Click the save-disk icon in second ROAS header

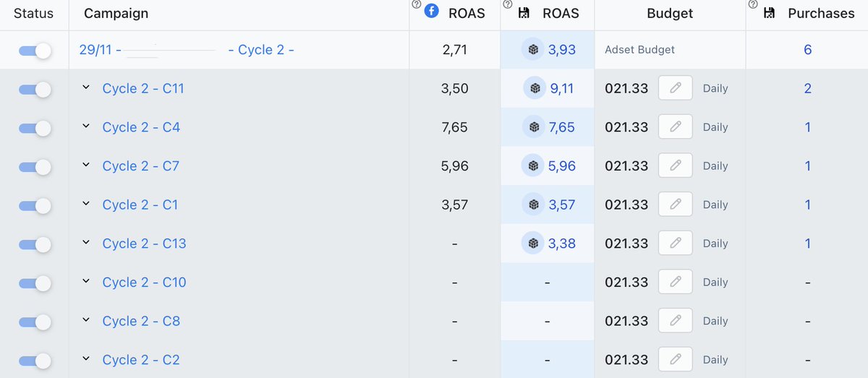pos(524,13)
